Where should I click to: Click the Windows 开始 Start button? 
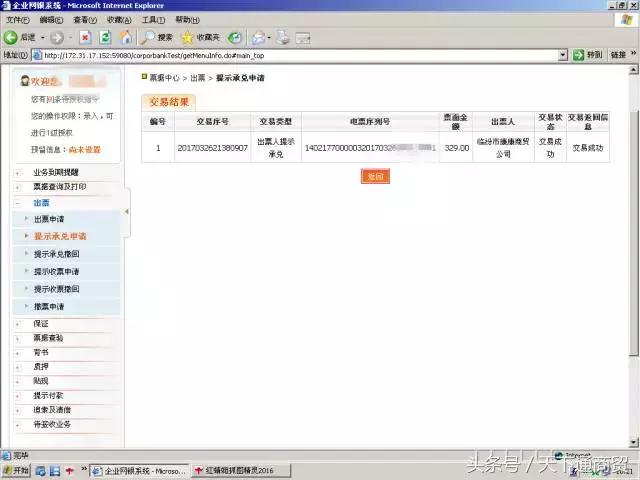[16, 471]
